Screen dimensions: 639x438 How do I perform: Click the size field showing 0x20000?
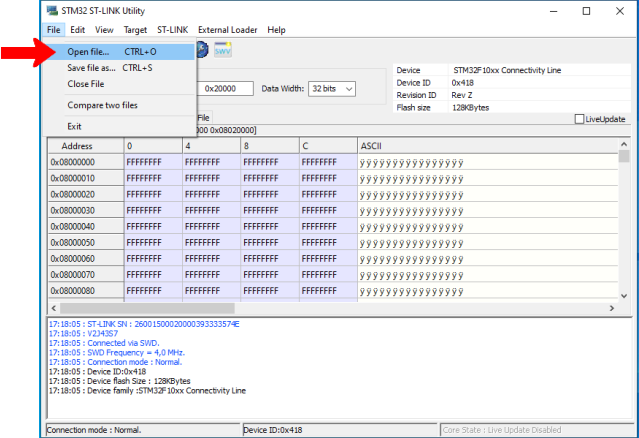click(226, 88)
